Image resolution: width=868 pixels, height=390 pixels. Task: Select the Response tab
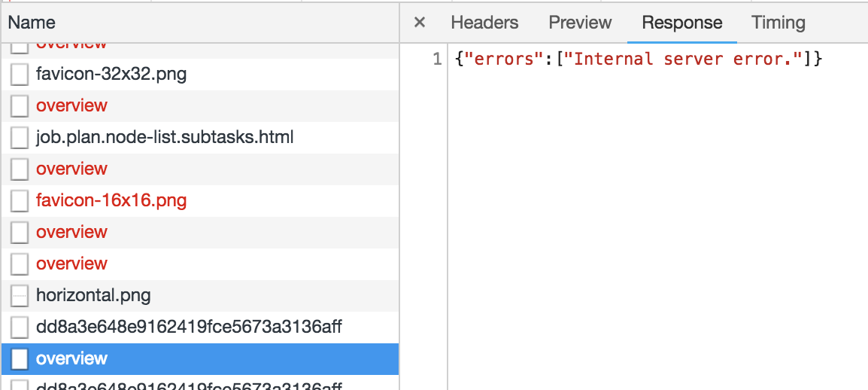pos(681,23)
